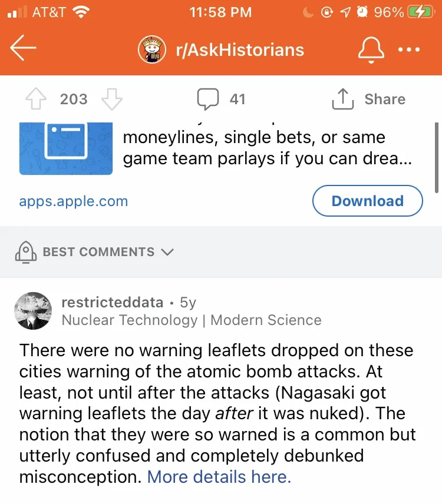442x504 pixels.
Task: Open the three-dot overflow menu
Action: pyautogui.click(x=409, y=49)
